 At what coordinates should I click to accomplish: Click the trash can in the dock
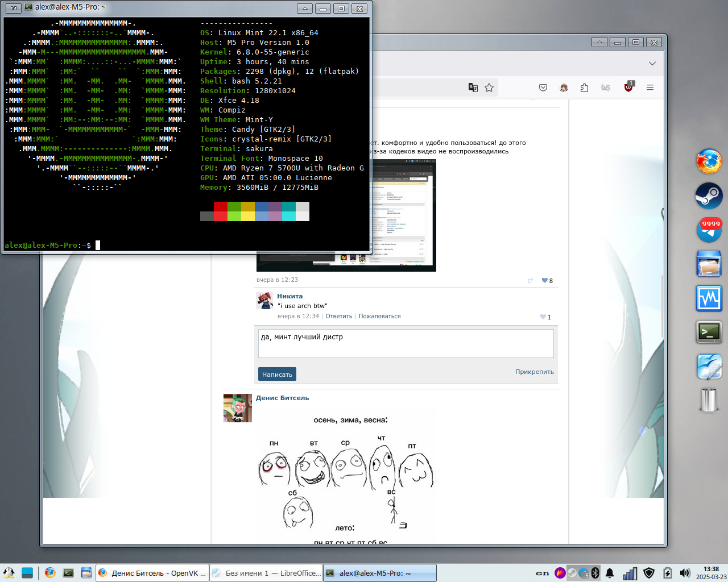point(709,400)
